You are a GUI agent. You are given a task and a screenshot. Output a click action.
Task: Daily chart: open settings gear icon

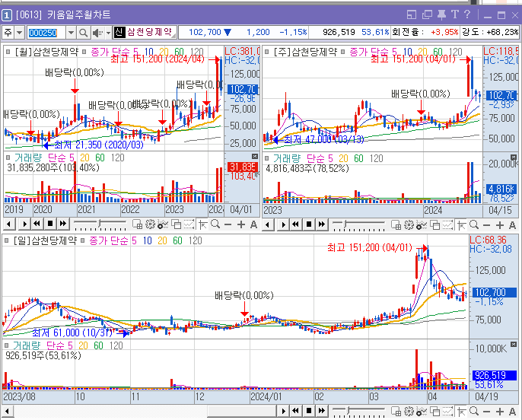click(409, 412)
